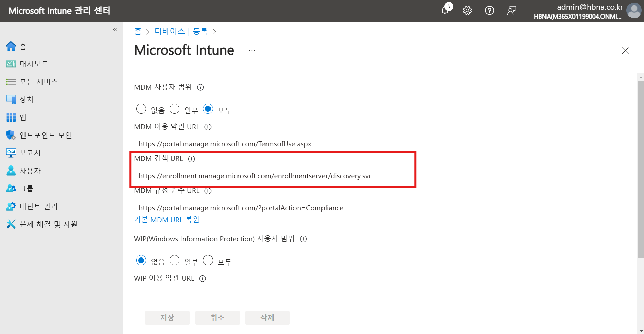The image size is (644, 334).
Task: Click the 삭제 button
Action: tap(268, 318)
